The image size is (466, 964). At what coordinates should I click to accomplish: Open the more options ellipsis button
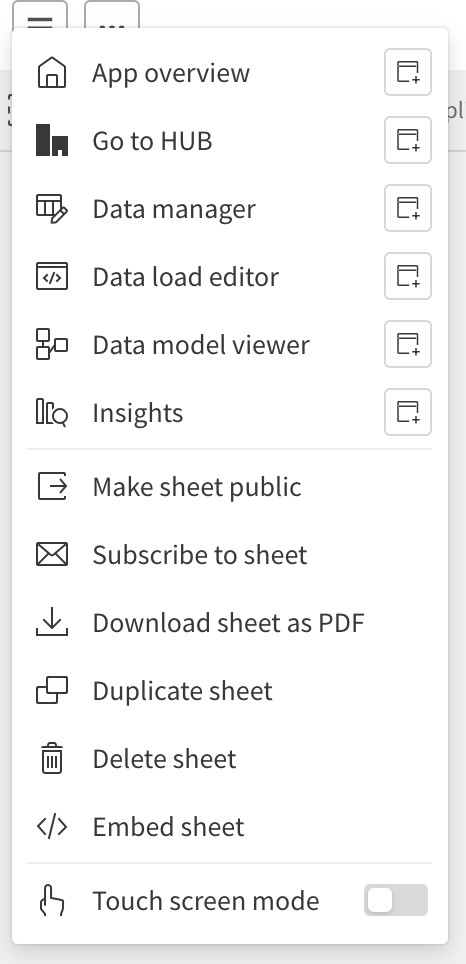(x=112, y=15)
